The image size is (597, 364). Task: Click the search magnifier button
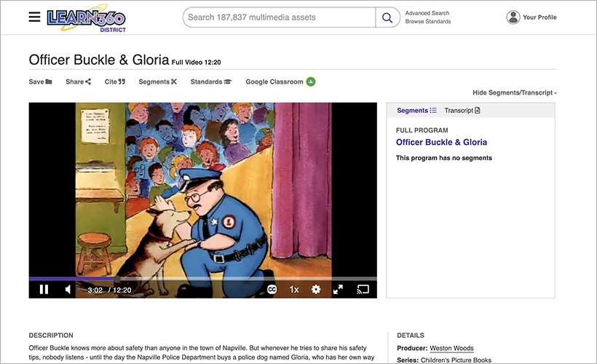387,17
